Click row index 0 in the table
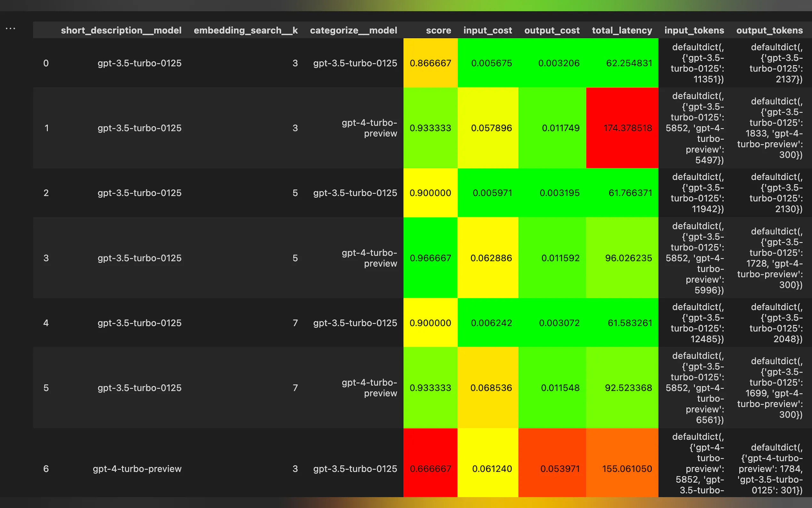This screenshot has width=812, height=508. (x=46, y=63)
